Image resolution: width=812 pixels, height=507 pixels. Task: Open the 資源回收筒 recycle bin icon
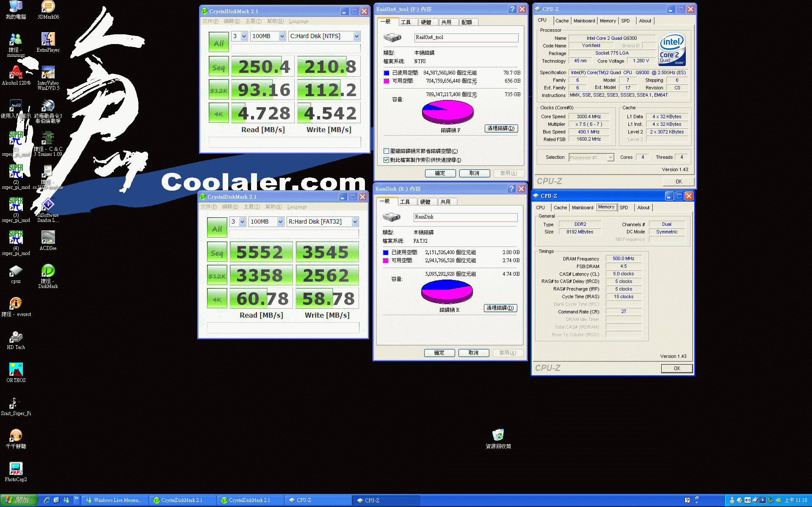click(x=498, y=439)
